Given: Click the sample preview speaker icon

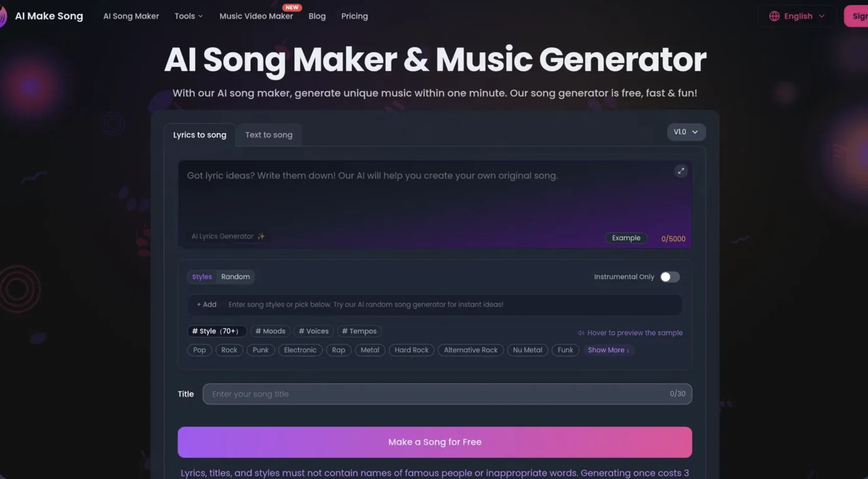Looking at the screenshot, I should pyautogui.click(x=581, y=332).
